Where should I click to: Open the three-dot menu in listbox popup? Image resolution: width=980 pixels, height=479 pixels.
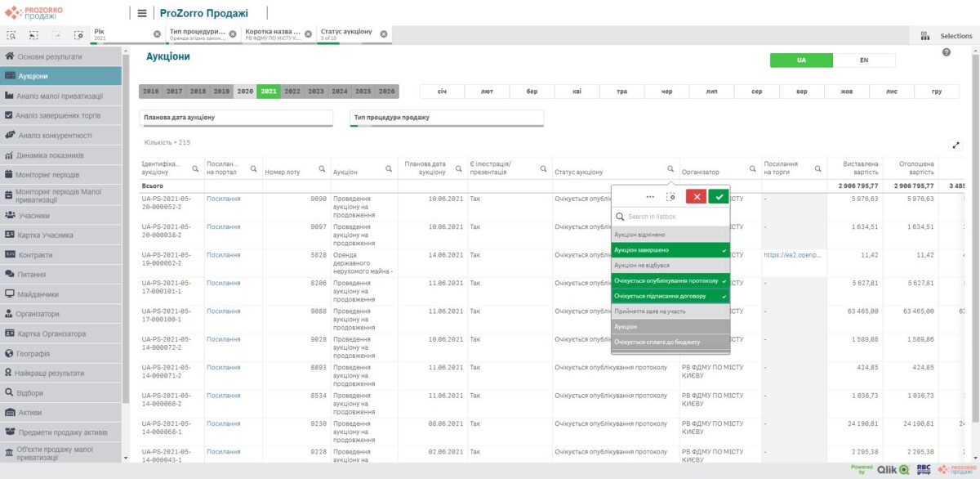(650, 197)
